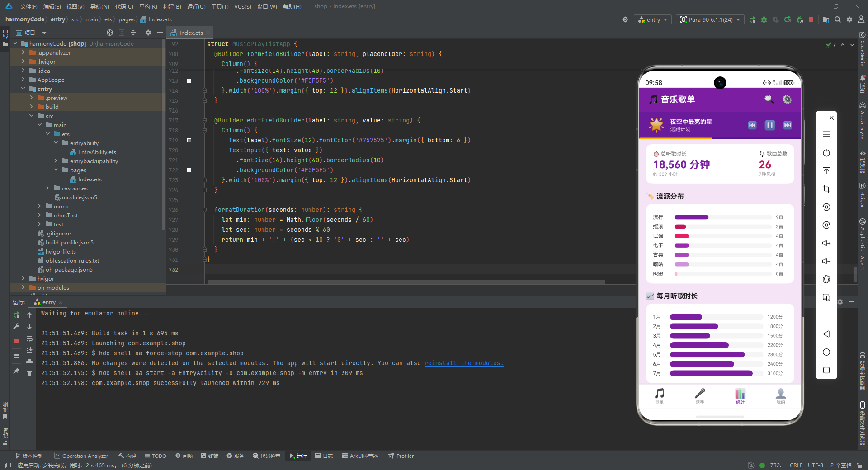The width and height of the screenshot is (868, 470).
Task: Tap emulator Home circle button
Action: click(826, 352)
